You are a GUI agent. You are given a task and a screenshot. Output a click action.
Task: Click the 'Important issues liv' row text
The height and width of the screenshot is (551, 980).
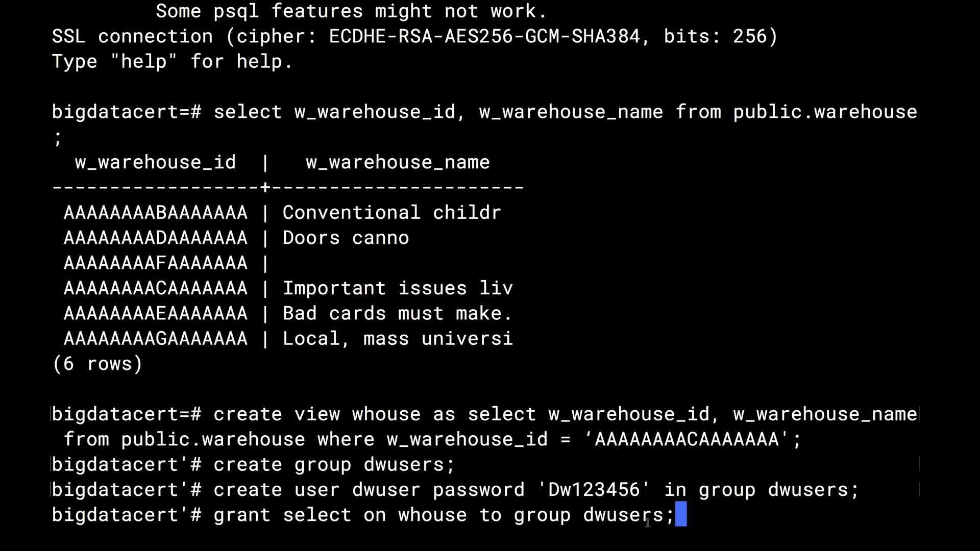click(x=397, y=288)
